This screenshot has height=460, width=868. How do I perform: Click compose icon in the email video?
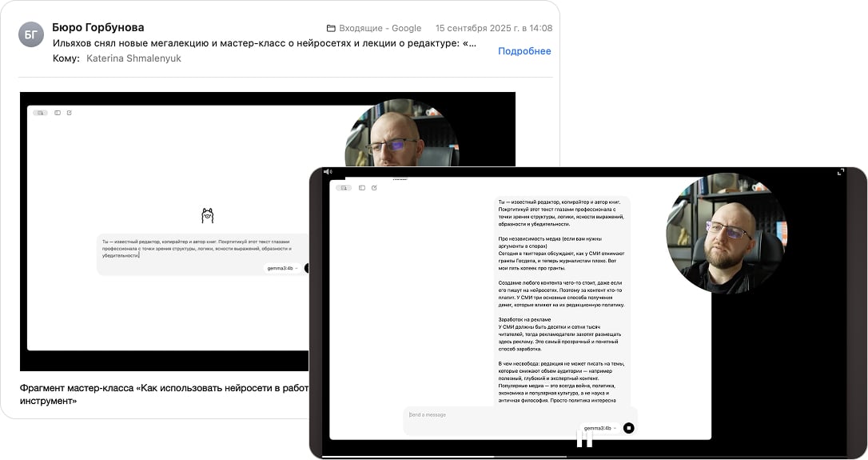coord(70,113)
